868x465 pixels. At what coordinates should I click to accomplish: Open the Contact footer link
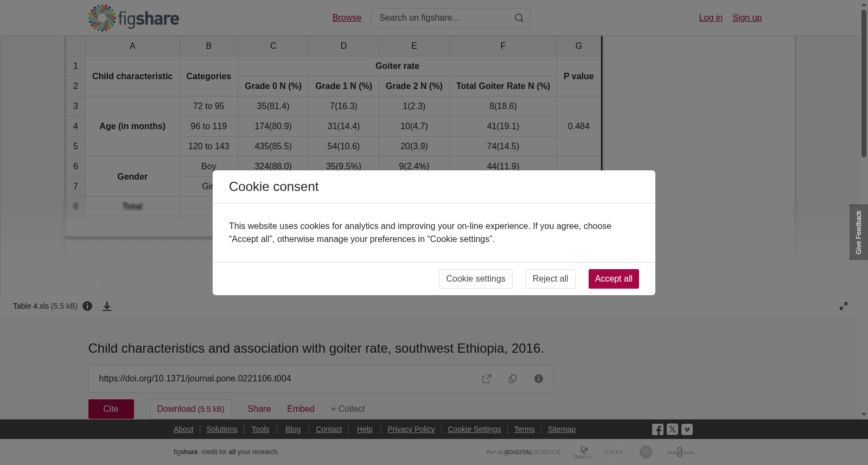coord(329,429)
